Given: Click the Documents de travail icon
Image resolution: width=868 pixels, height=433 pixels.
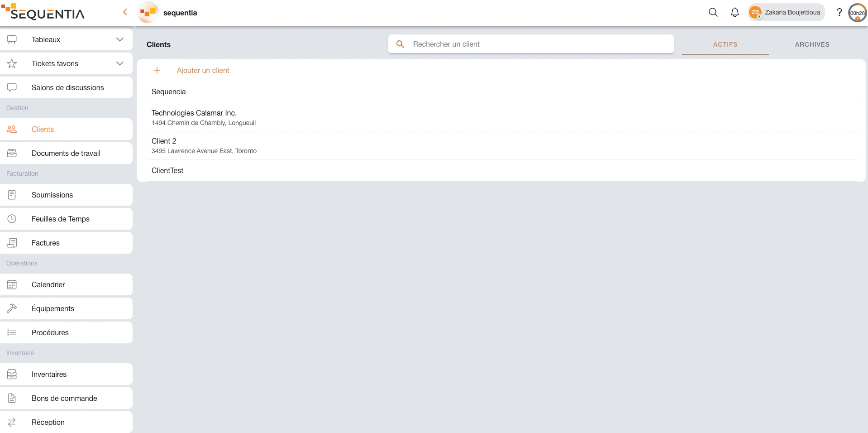Looking at the screenshot, I should (12, 153).
